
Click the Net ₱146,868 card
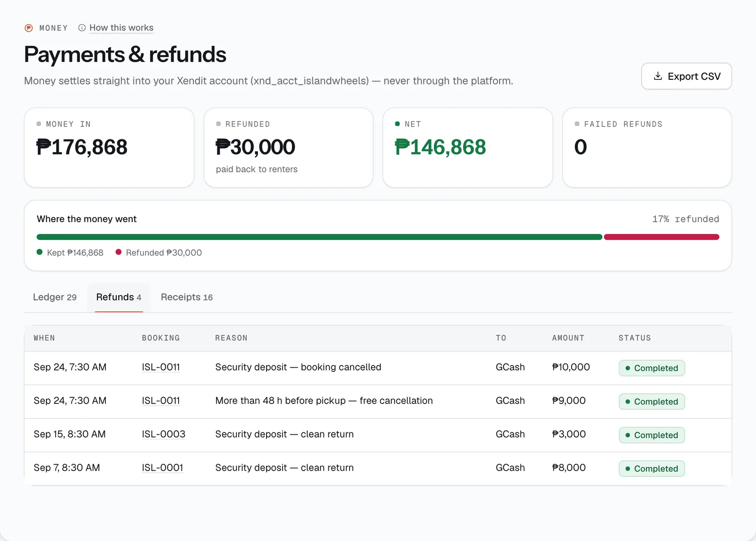pyautogui.click(x=468, y=148)
